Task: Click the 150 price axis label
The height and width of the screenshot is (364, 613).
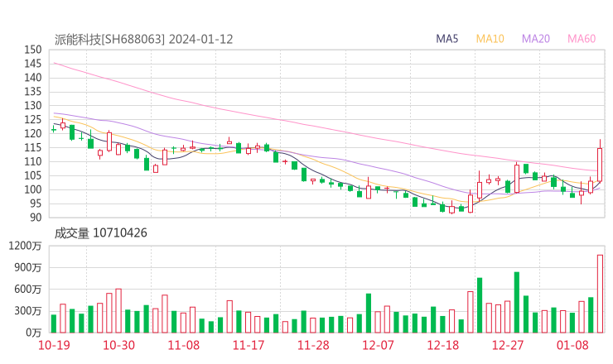Action: [33, 50]
